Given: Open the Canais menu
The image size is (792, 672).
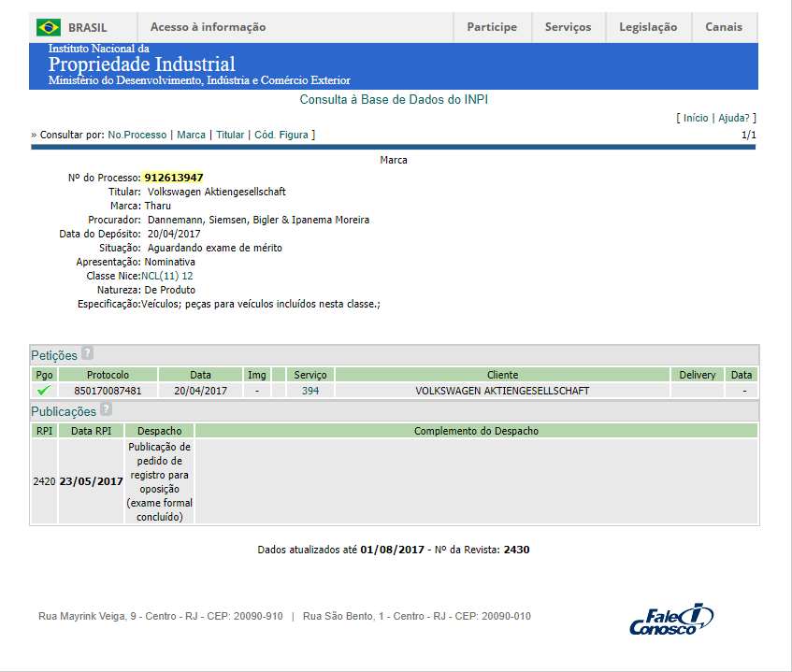Looking at the screenshot, I should tap(724, 27).
